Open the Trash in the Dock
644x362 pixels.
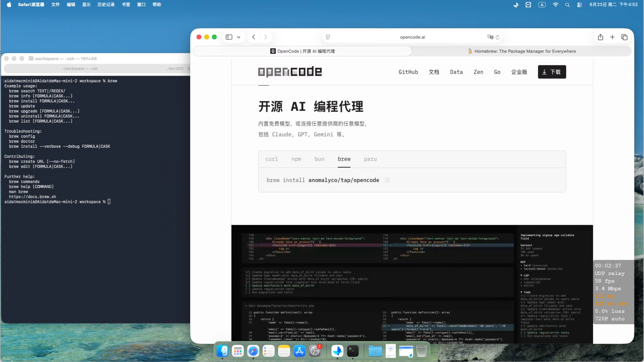pyautogui.click(x=421, y=351)
